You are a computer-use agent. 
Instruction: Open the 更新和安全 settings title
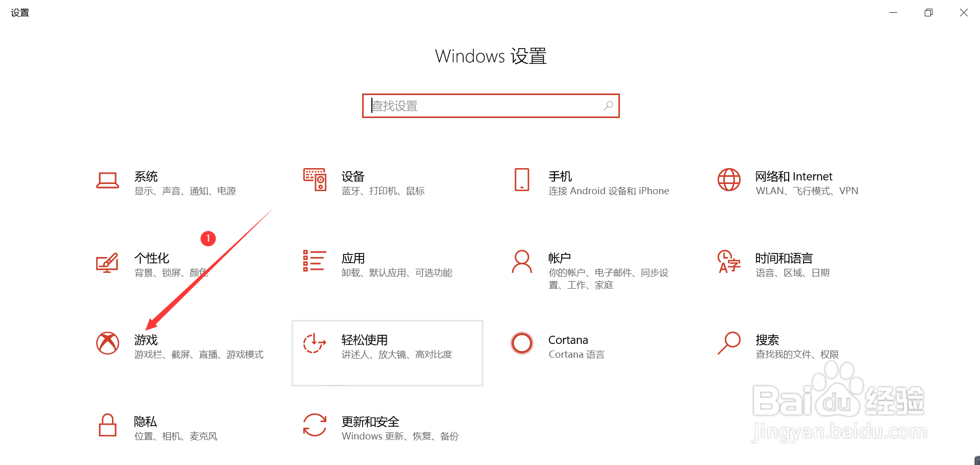370,422
